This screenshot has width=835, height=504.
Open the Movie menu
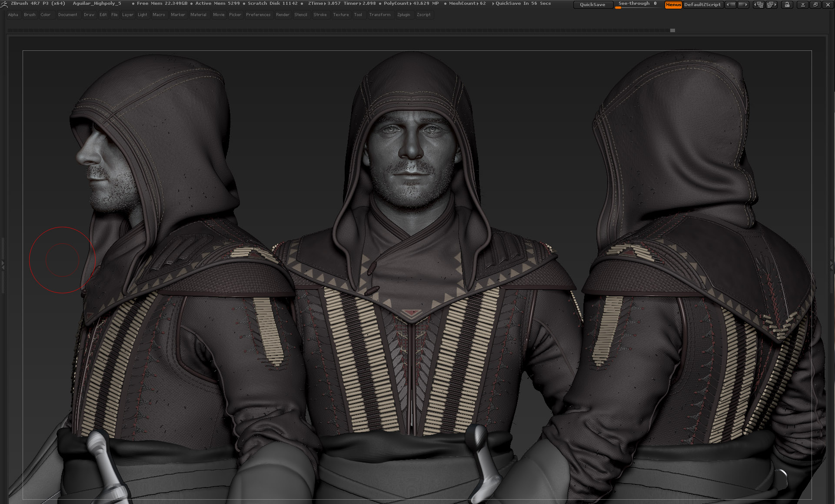coord(219,15)
